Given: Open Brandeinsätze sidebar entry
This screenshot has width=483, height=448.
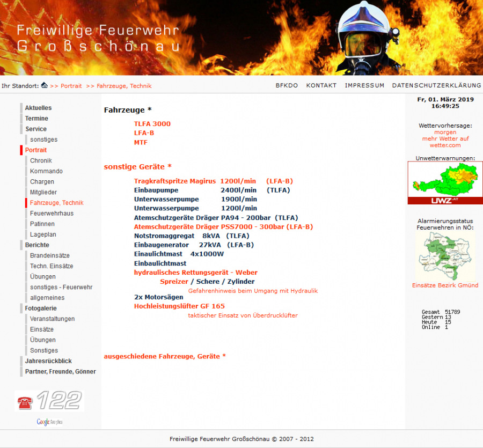Looking at the screenshot, I should 50,255.
